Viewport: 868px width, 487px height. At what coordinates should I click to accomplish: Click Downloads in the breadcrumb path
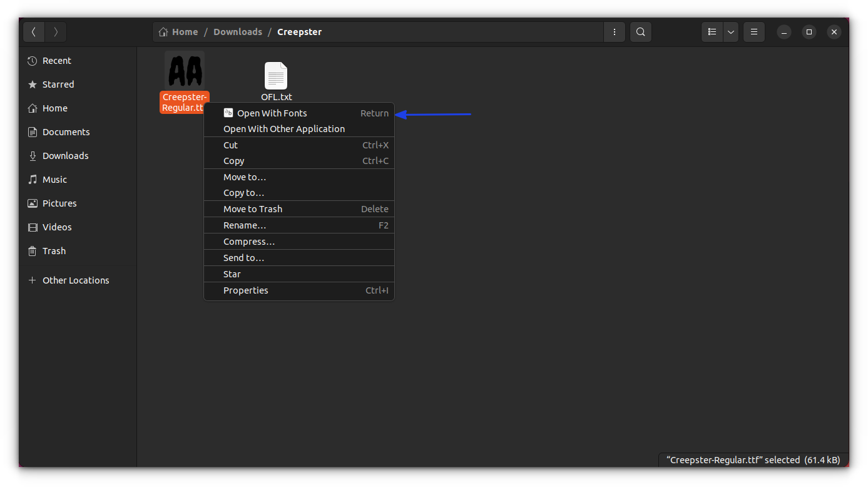click(x=238, y=31)
